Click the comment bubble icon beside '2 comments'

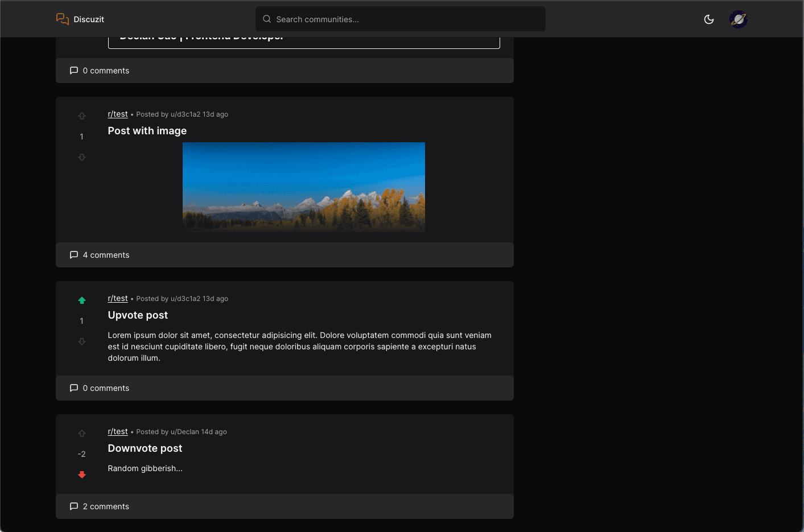74,506
